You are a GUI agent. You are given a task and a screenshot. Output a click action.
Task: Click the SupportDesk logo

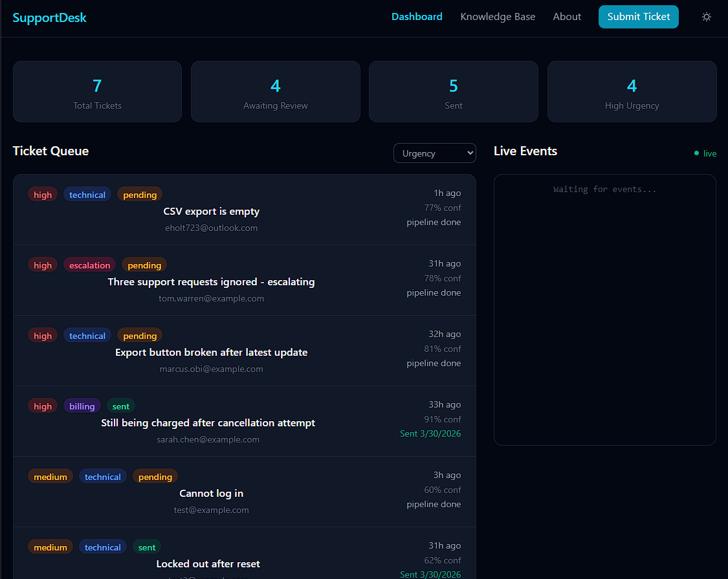pyautogui.click(x=49, y=17)
